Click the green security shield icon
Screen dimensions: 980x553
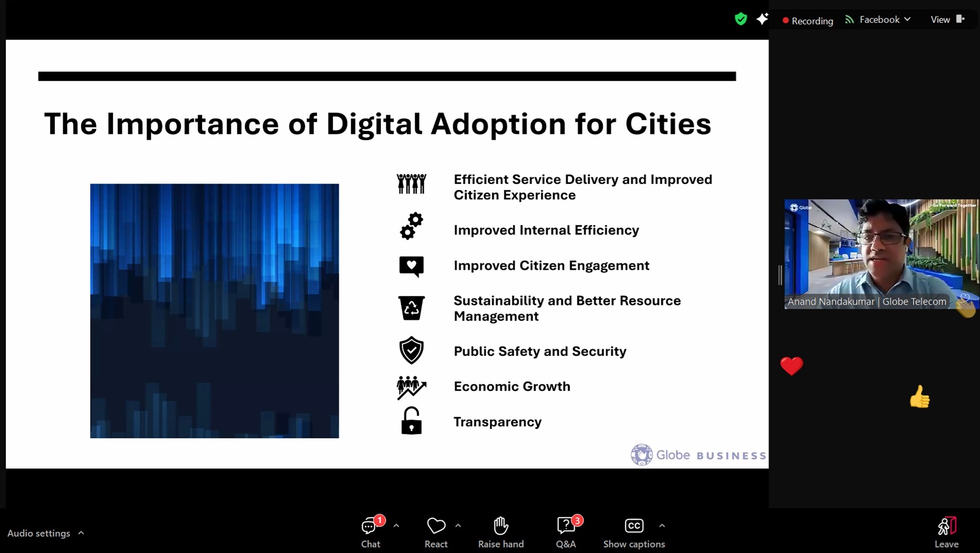(740, 19)
